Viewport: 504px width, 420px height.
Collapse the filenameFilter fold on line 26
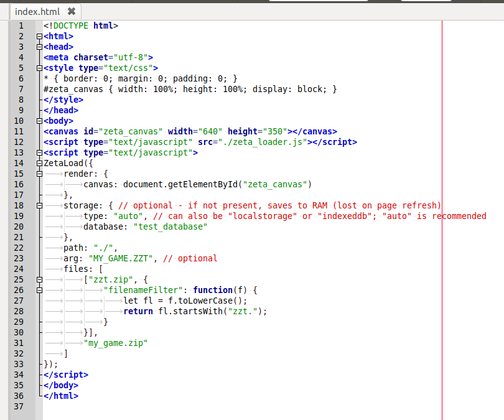39,290
